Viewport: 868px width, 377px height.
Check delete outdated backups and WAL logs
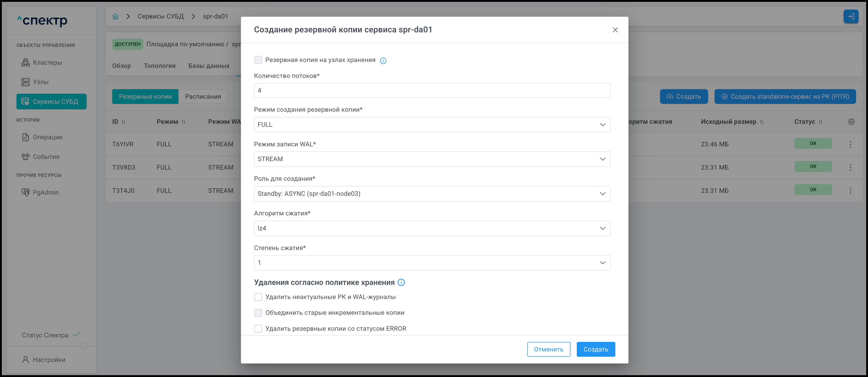coord(258,297)
